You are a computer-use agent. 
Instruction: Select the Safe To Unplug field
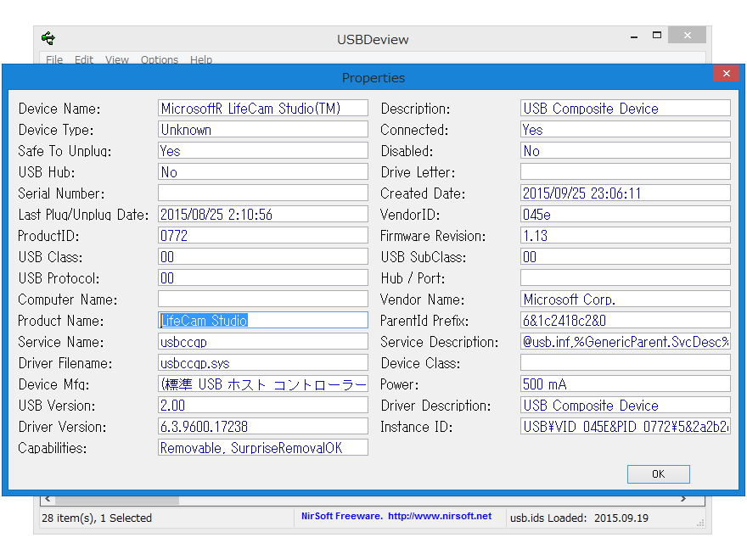pyautogui.click(x=263, y=150)
